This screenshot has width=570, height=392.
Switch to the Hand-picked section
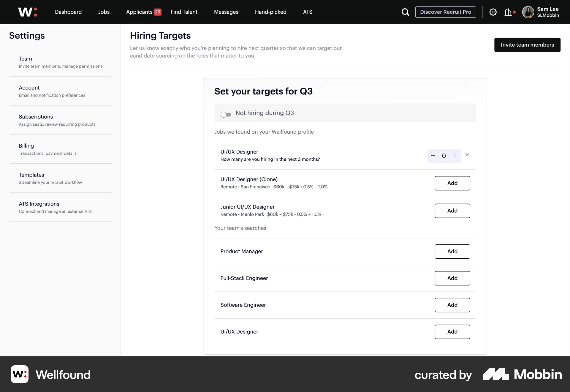tap(270, 12)
